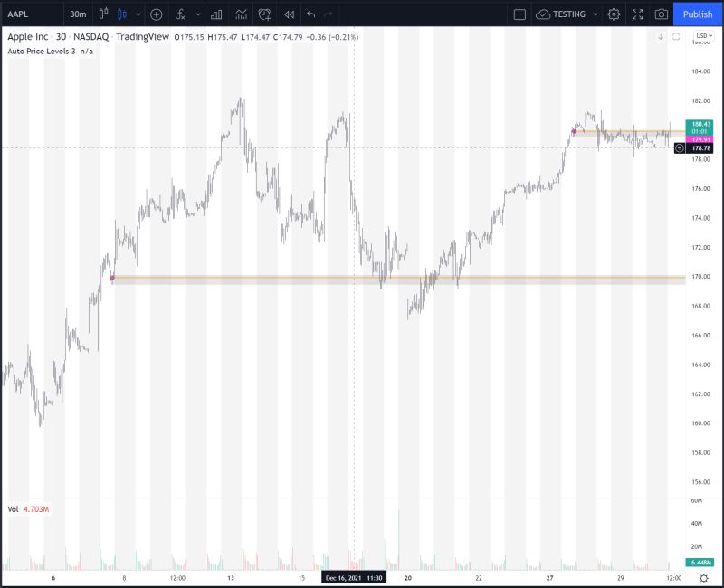
Task: Open the Indicators fx menu
Action: point(181,14)
